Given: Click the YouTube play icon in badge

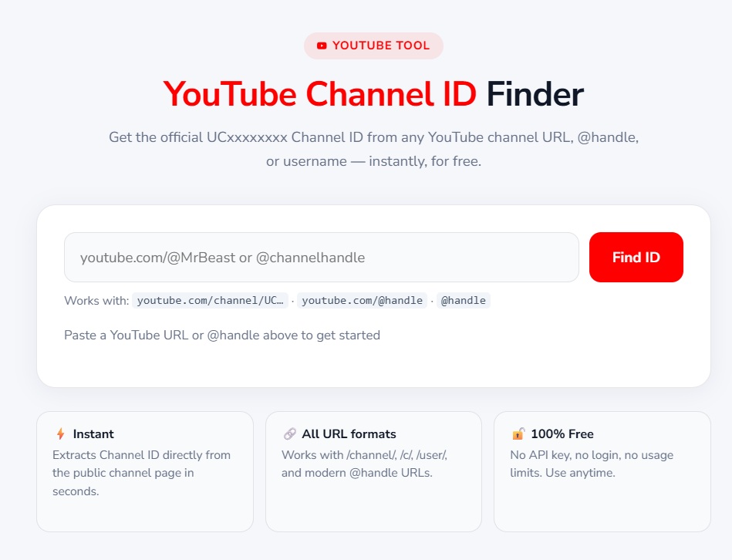Looking at the screenshot, I should pyautogui.click(x=322, y=46).
